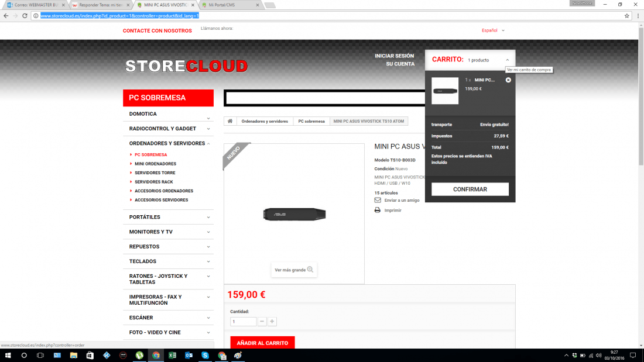Switch to Responder Tema browser tab
The width and height of the screenshot is (644, 362).
[100, 5]
